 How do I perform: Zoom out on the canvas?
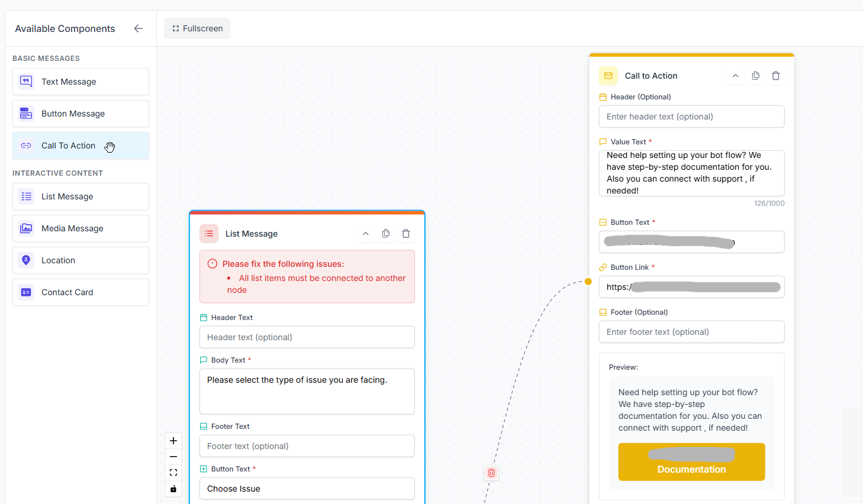tap(173, 457)
